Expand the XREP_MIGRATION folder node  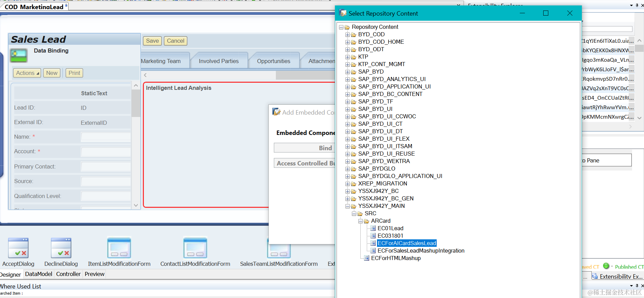point(347,184)
